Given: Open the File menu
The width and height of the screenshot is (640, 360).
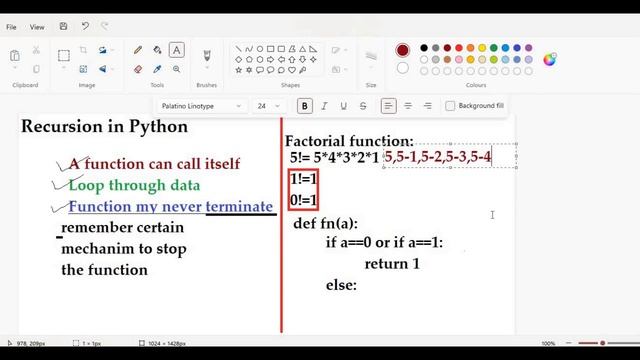Looking at the screenshot, I should (x=11, y=27).
